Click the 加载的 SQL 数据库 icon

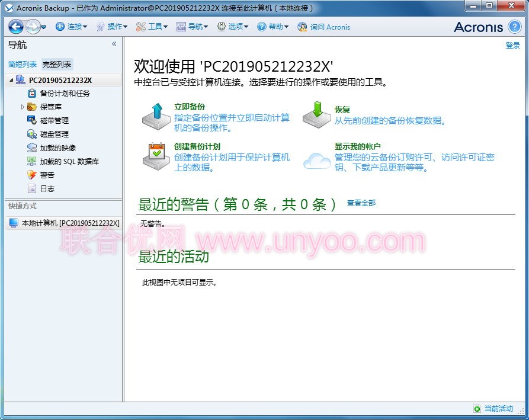[x=32, y=161]
